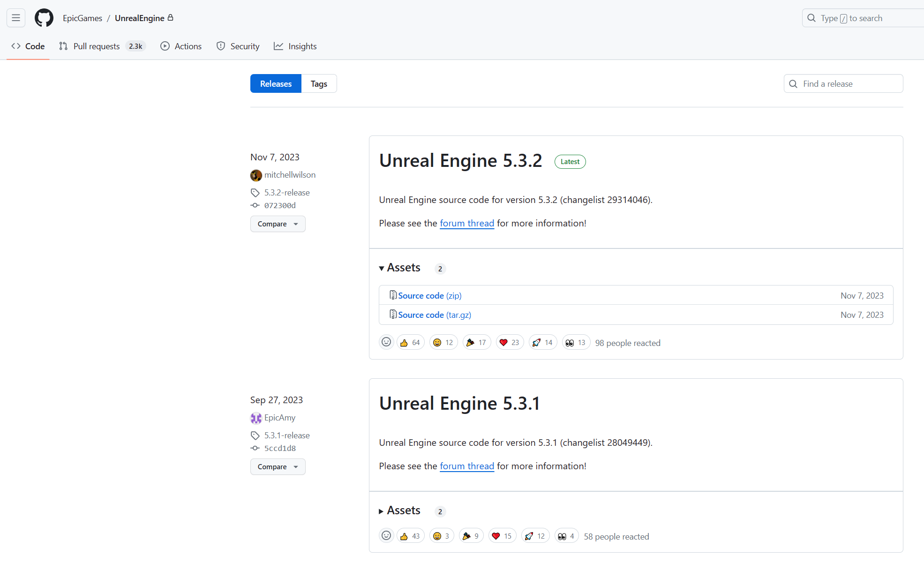Click the tag icon beside 5.3.2-release
The height and width of the screenshot is (563, 924).
(x=255, y=193)
